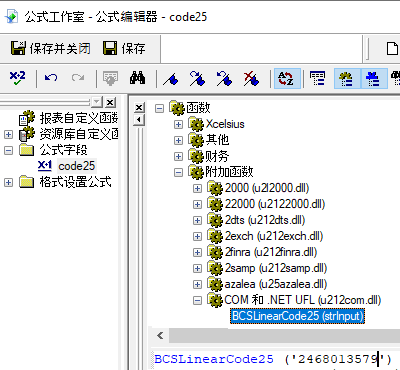Viewport: 400px width, 370px height.
Task: Click the 2dts gear-folder icon
Action: tap(215, 220)
